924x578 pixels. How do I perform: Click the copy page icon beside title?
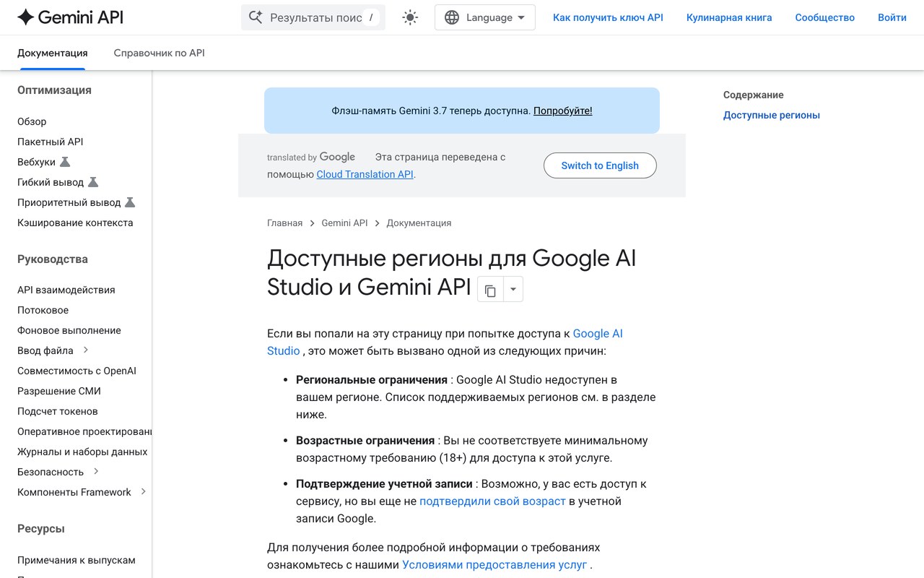(x=490, y=290)
